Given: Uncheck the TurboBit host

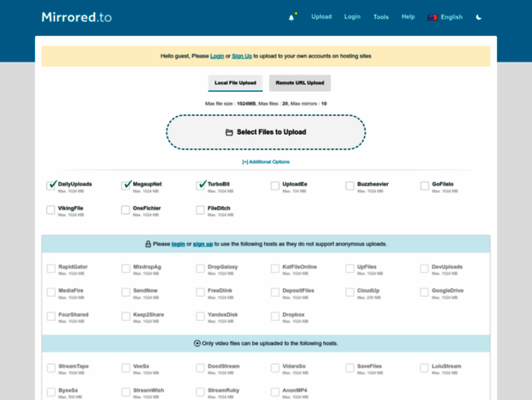Looking at the screenshot, I should (201, 185).
